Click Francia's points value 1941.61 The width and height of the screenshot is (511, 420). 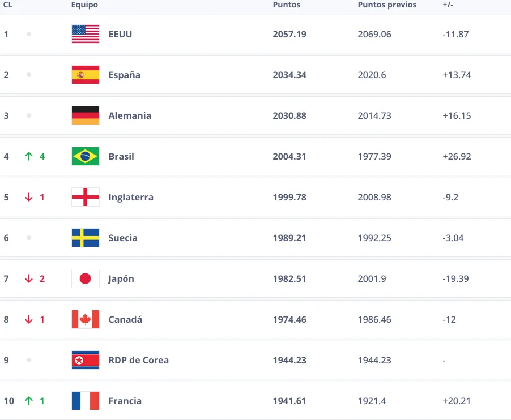pos(289,401)
